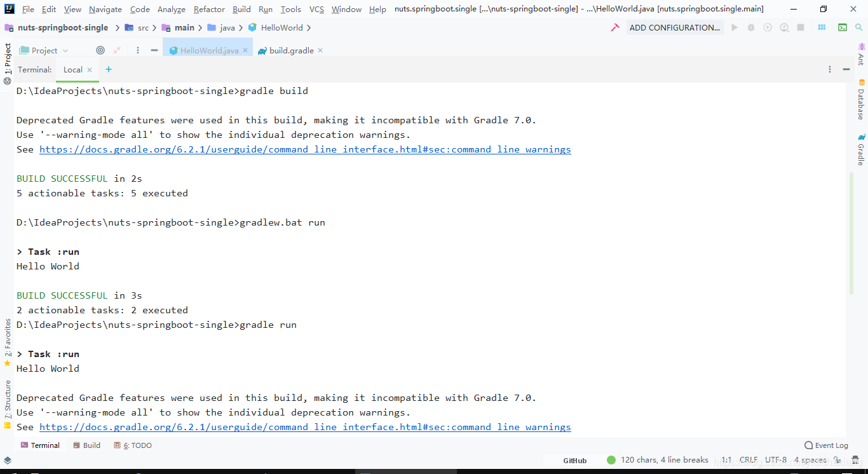Image resolution: width=868 pixels, height=474 pixels.
Task: Close the build.gradle tab
Action: [x=320, y=50]
